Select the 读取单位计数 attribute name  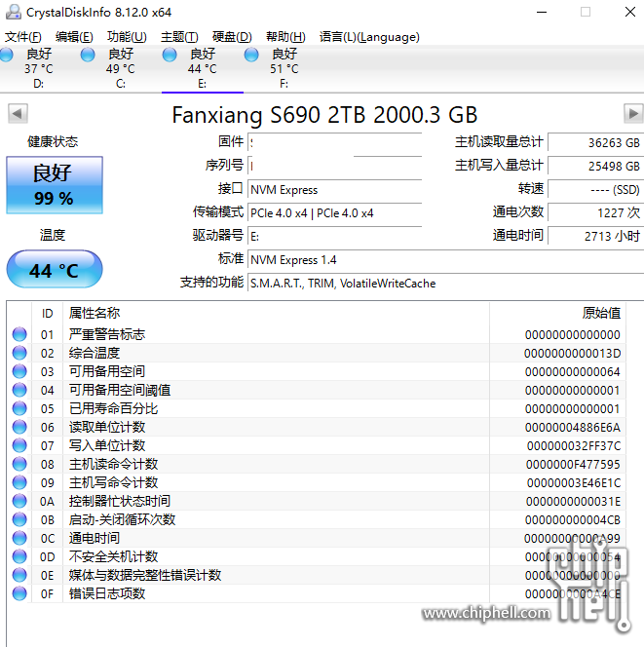coord(107,427)
